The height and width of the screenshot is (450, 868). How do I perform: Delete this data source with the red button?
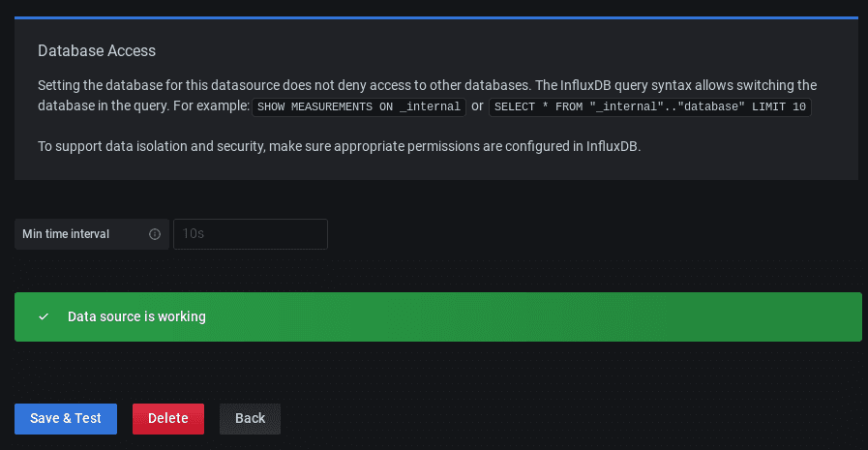pos(167,418)
